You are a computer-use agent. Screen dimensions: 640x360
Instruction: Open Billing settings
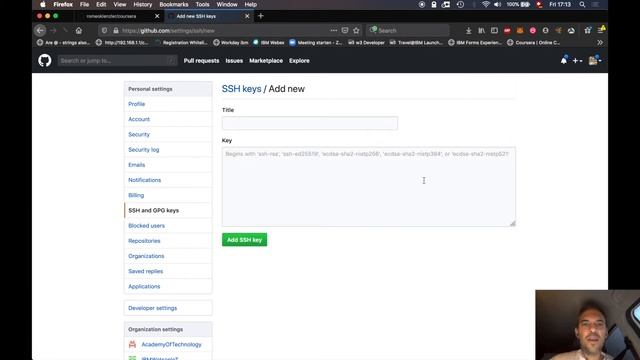[x=136, y=195]
